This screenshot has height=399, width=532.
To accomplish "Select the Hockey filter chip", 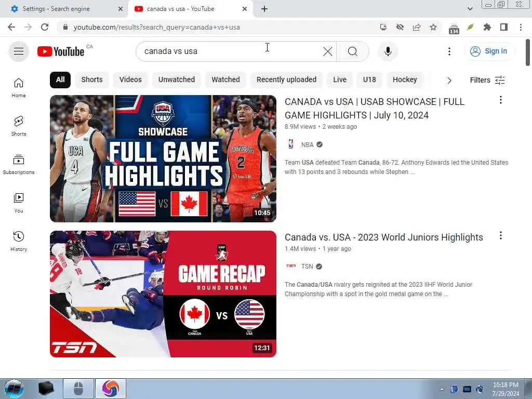I will (x=404, y=79).
